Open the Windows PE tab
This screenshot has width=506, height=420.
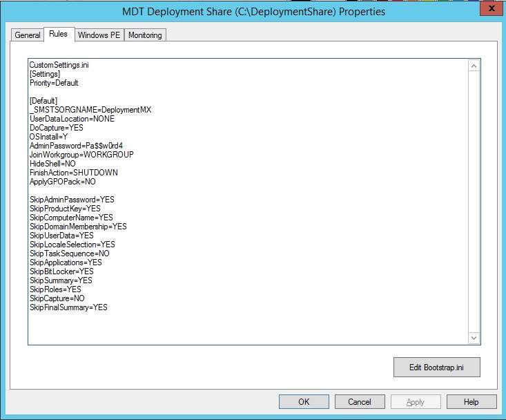(99, 35)
